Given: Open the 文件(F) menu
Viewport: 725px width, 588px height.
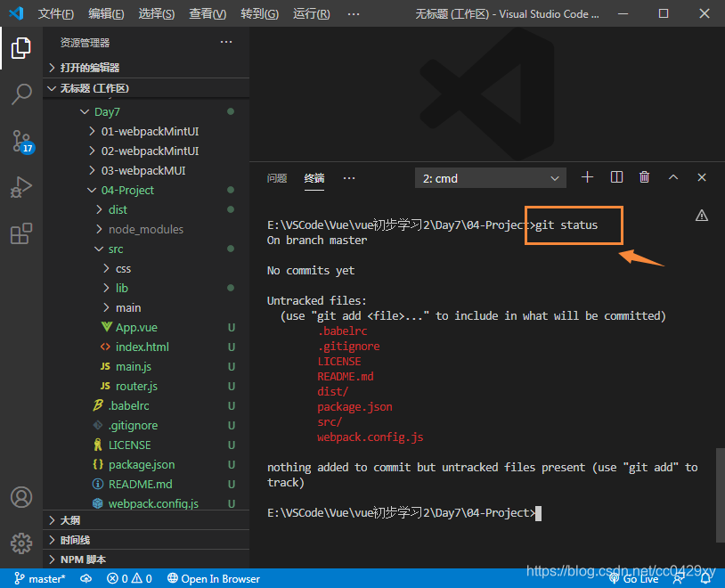Looking at the screenshot, I should tap(55, 14).
